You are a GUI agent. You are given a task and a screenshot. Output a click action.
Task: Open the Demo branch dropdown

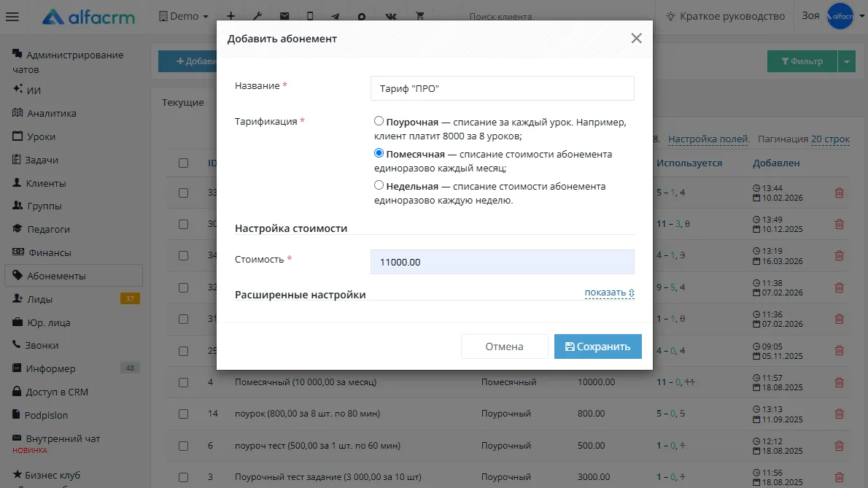click(x=184, y=16)
